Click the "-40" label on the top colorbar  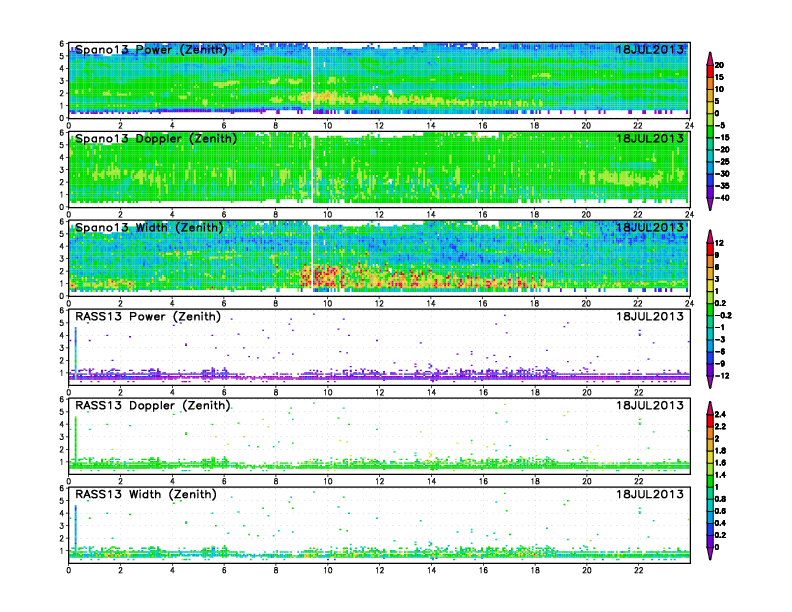point(722,198)
